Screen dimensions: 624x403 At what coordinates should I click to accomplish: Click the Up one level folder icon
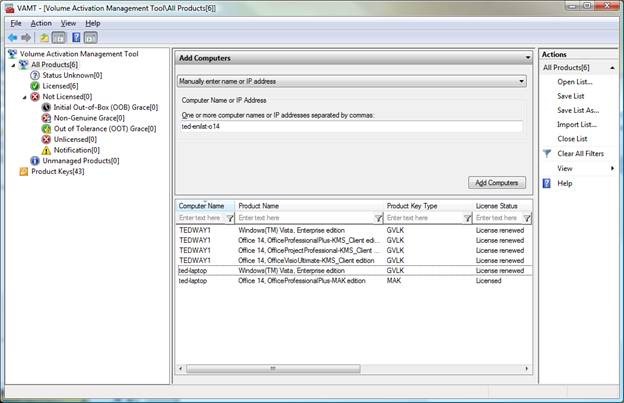pos(44,38)
